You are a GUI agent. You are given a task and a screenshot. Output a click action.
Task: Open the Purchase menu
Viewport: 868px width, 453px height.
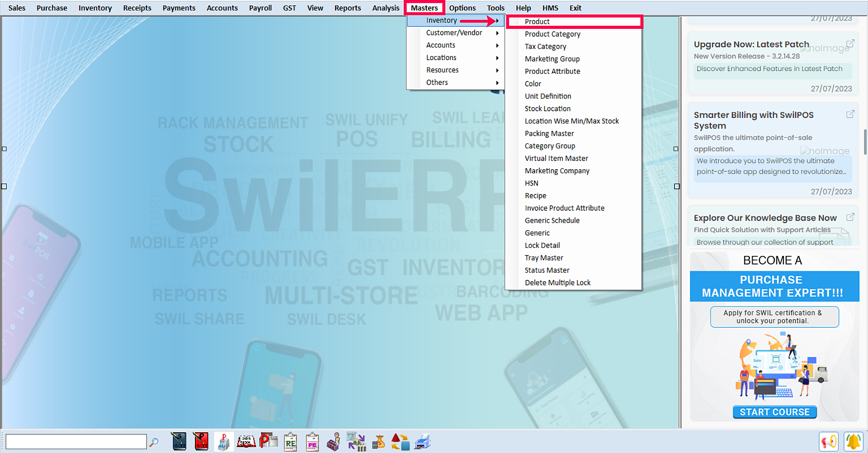pos(52,8)
